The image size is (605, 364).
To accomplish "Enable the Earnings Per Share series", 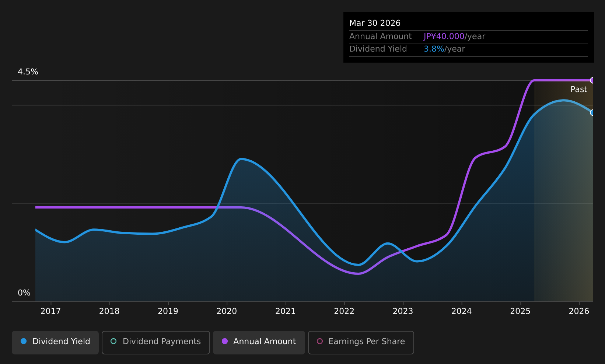I will [x=361, y=342].
